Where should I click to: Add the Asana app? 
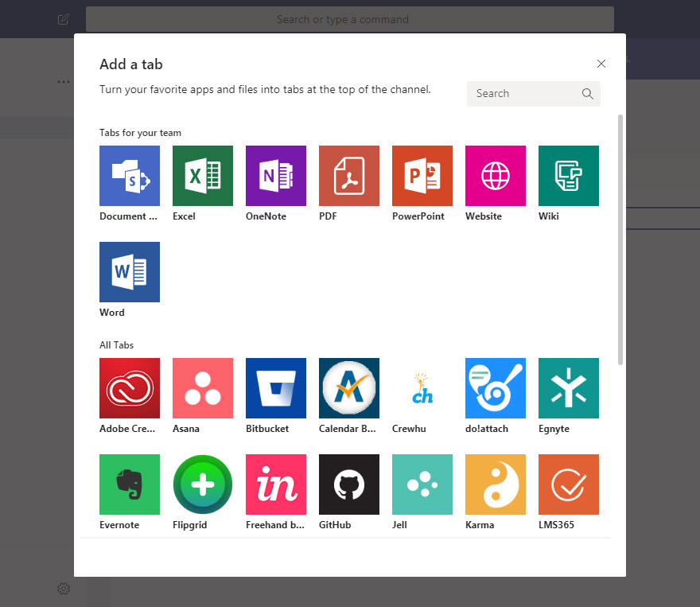point(202,388)
